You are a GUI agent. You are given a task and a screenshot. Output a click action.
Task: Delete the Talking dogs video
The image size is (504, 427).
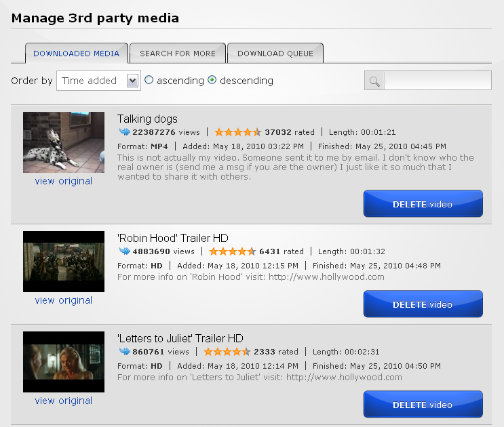pos(423,203)
